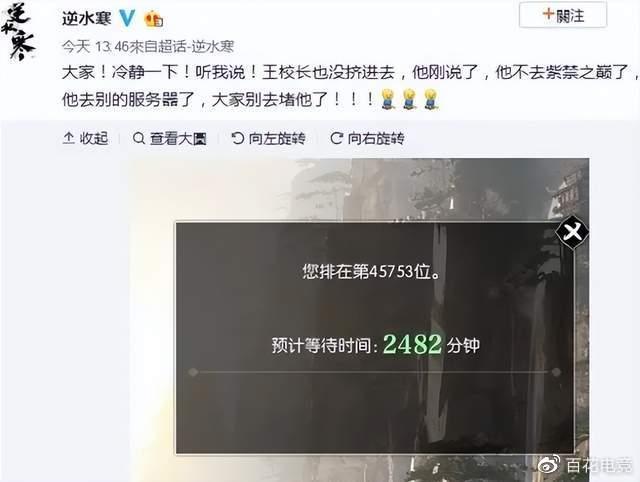Click the first crying emoji in post
Image resolution: width=640 pixels, height=482 pixels.
point(387,99)
